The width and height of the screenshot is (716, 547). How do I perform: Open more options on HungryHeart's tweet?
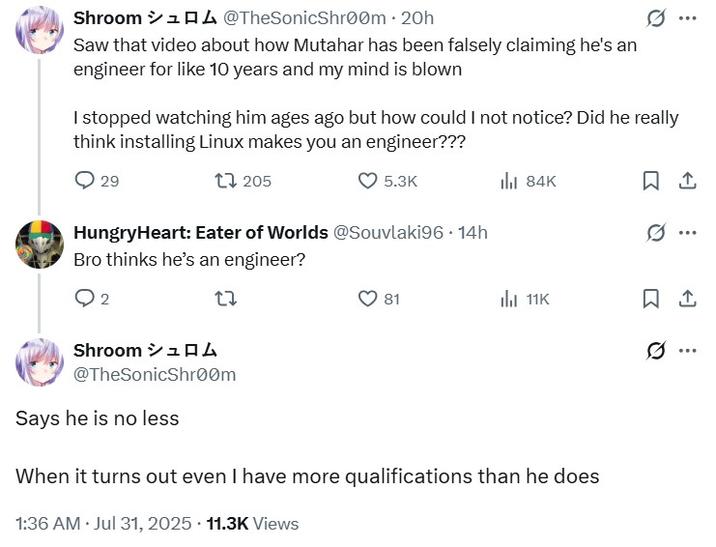tap(688, 233)
